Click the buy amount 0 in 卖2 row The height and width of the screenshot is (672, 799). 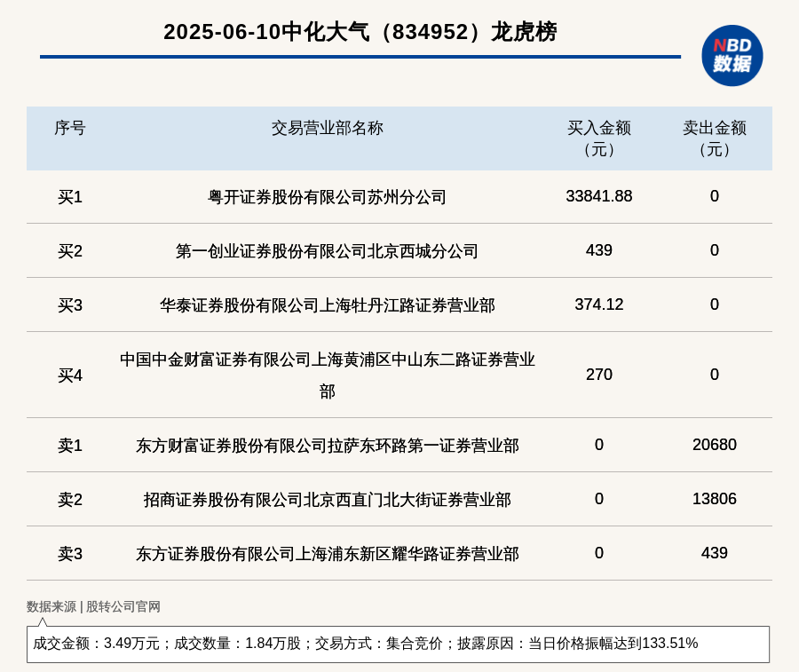599,499
